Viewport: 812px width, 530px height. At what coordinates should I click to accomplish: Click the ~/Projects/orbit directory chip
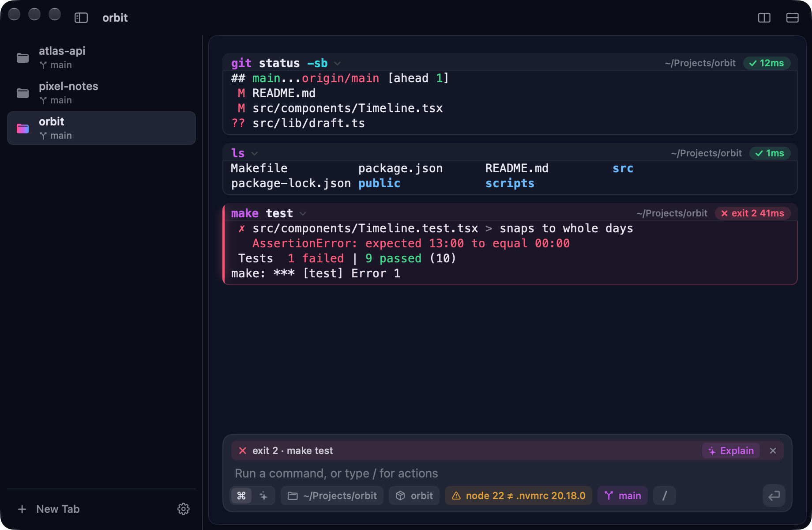pyautogui.click(x=332, y=496)
